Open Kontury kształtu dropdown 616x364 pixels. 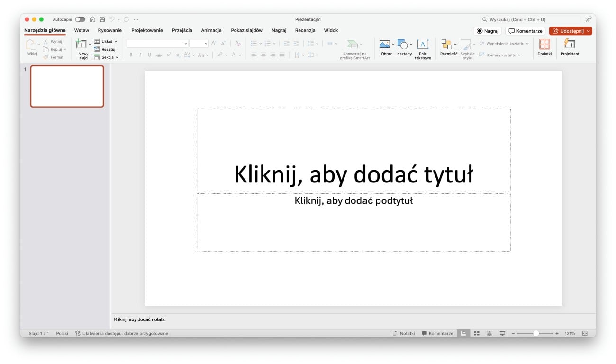coord(499,55)
